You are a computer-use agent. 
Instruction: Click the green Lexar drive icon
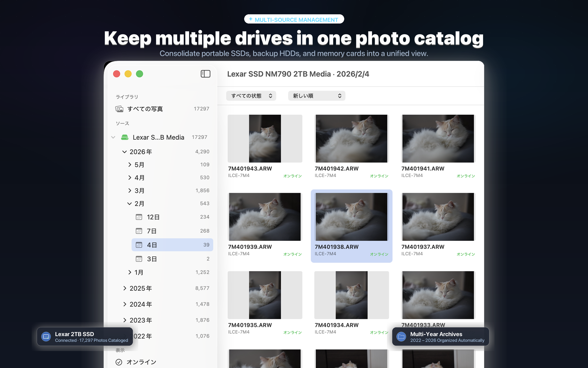tap(125, 137)
